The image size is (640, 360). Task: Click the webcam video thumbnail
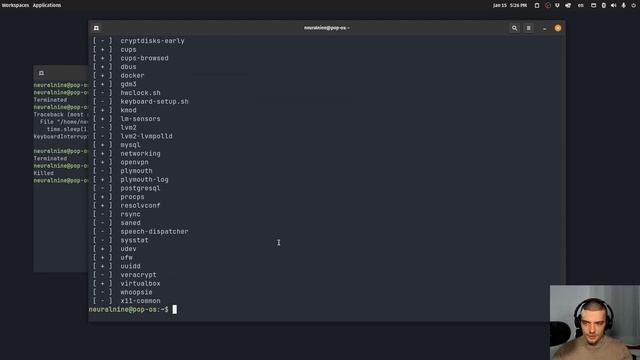595,322
